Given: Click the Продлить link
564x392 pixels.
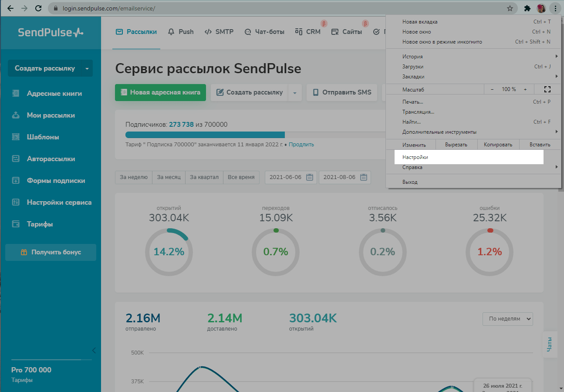Looking at the screenshot, I should point(301,145).
